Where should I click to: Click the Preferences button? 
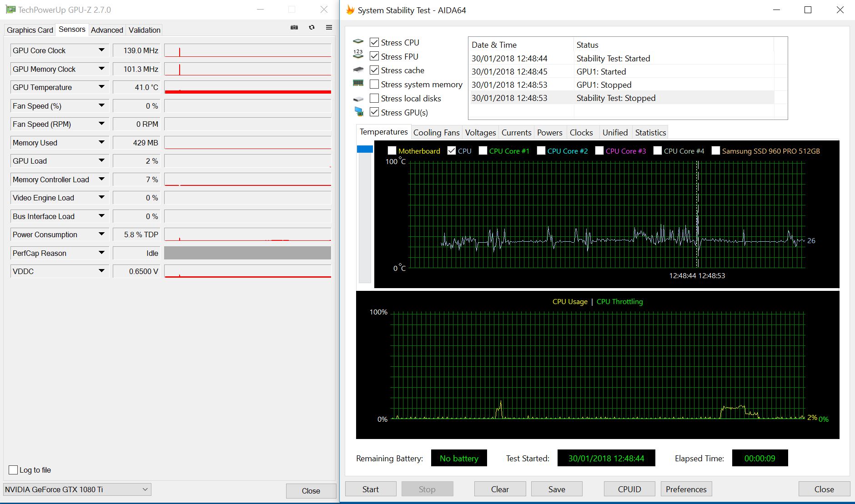pyautogui.click(x=686, y=489)
